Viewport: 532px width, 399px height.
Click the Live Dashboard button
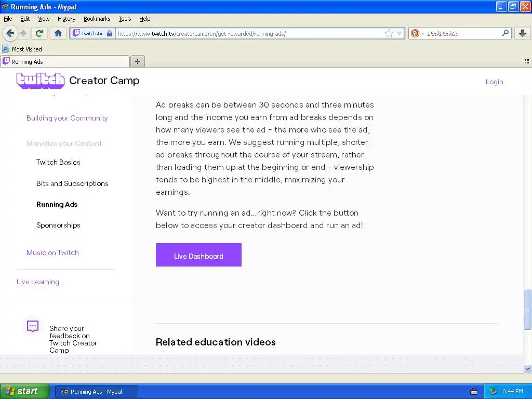(x=198, y=255)
